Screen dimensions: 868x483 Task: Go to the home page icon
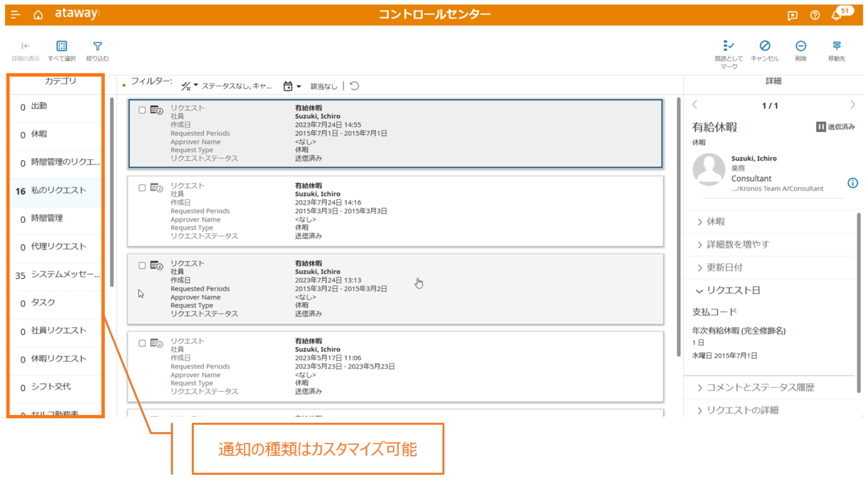click(x=38, y=15)
